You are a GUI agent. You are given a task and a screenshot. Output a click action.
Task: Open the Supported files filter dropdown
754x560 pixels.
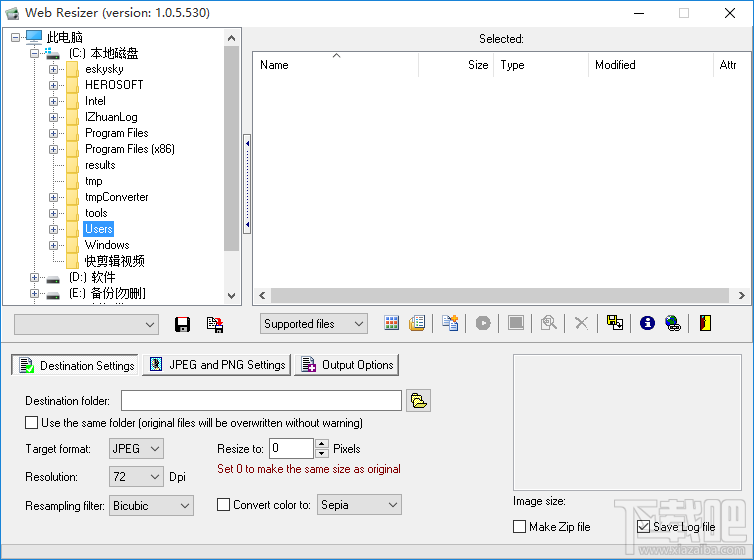pos(314,324)
